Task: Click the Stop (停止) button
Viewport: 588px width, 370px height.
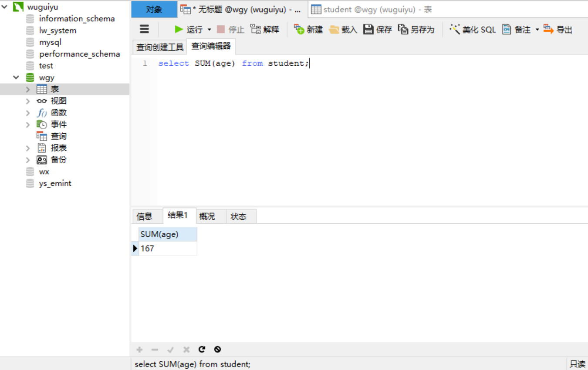Action: pyautogui.click(x=230, y=29)
